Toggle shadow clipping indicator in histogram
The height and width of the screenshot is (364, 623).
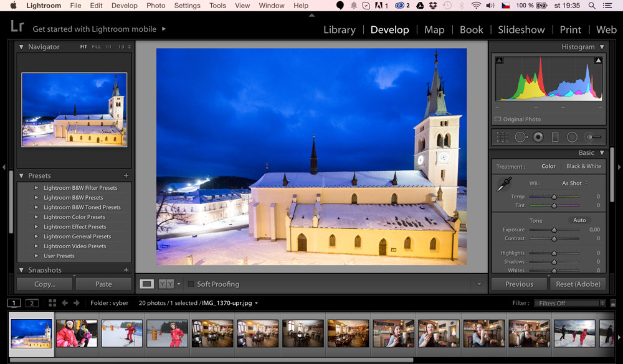pos(498,60)
